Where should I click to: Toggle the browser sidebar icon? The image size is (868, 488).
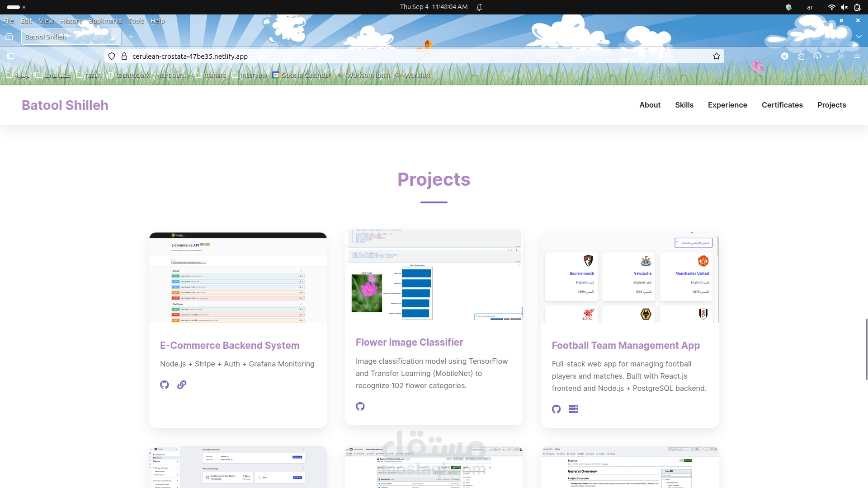(11, 56)
